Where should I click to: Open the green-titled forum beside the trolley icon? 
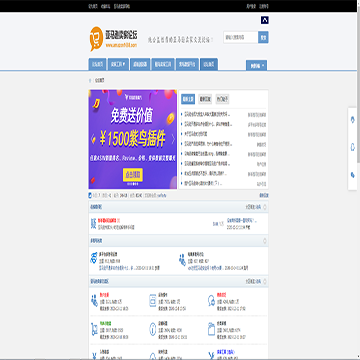click(x=106, y=323)
